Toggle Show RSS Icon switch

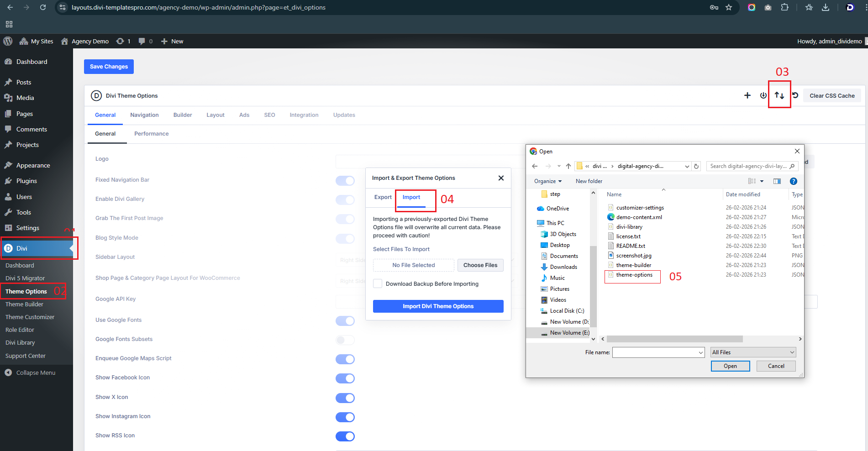pyautogui.click(x=345, y=436)
